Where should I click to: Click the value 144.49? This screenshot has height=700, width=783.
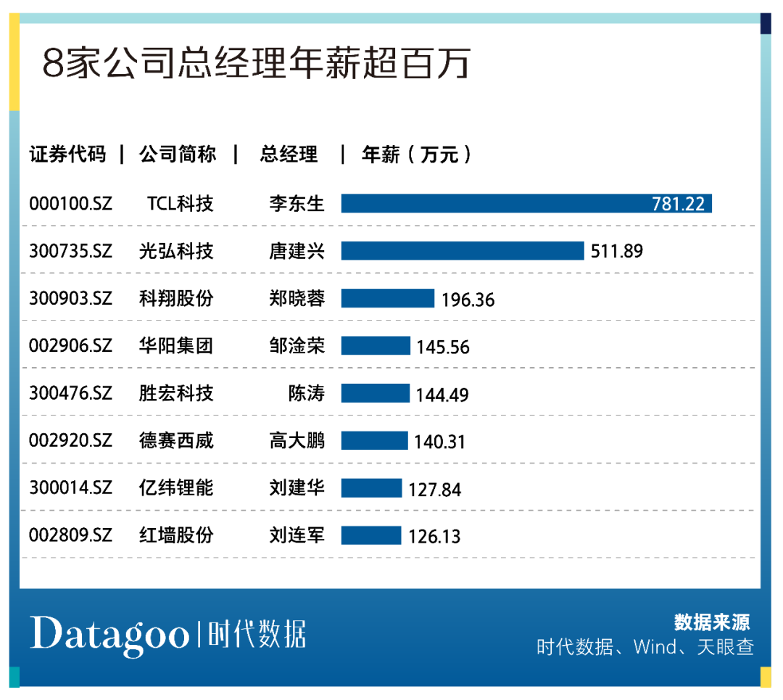[x=442, y=395]
